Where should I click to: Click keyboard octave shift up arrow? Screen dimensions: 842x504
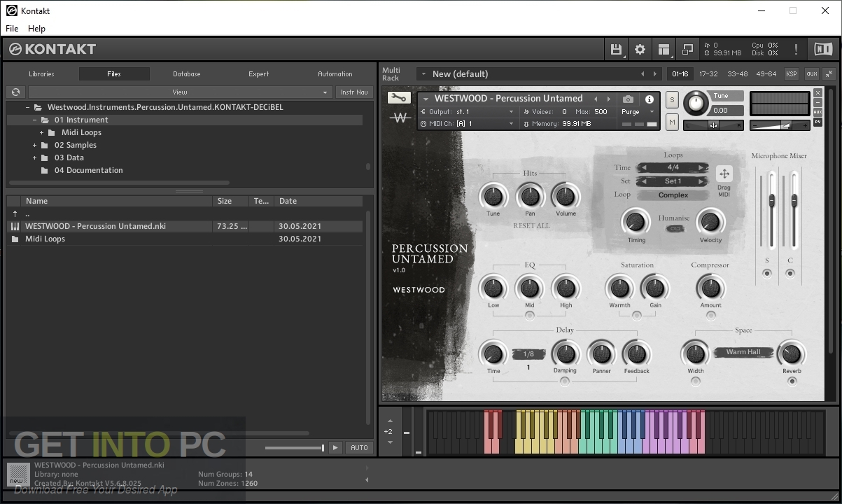[x=388, y=421]
